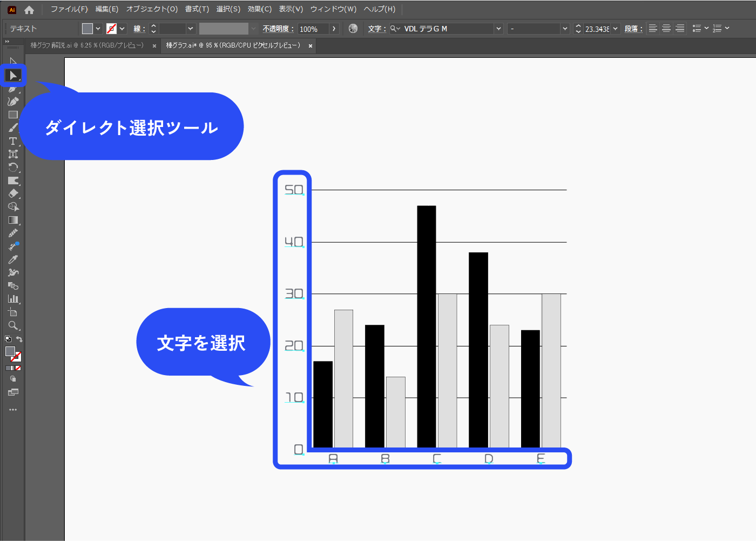Image resolution: width=756 pixels, height=541 pixels.
Task: Select the Gradient tool
Action: click(13, 220)
